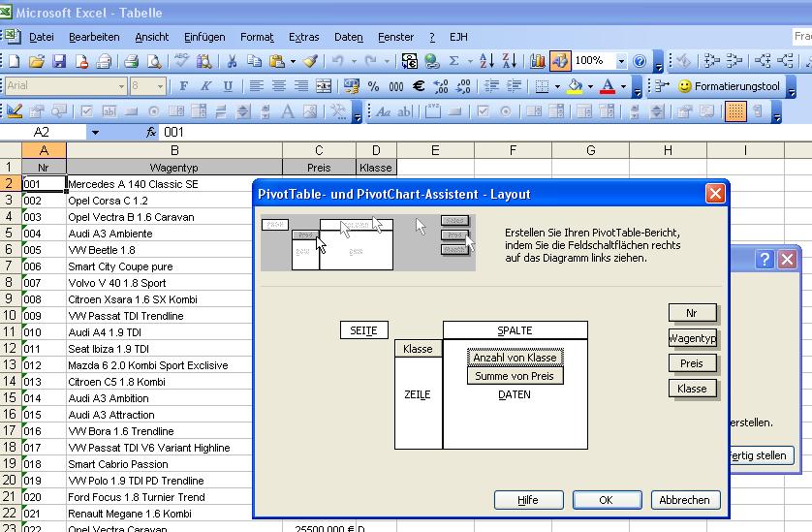Click the Save icon in the toolbar
The height and width of the screenshot is (532, 812).
[59, 61]
